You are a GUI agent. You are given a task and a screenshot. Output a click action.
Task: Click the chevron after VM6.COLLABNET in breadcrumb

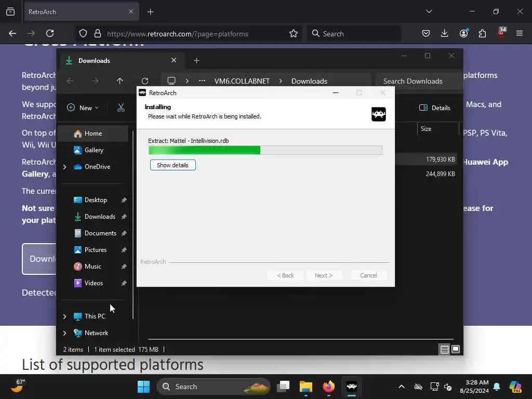(281, 81)
